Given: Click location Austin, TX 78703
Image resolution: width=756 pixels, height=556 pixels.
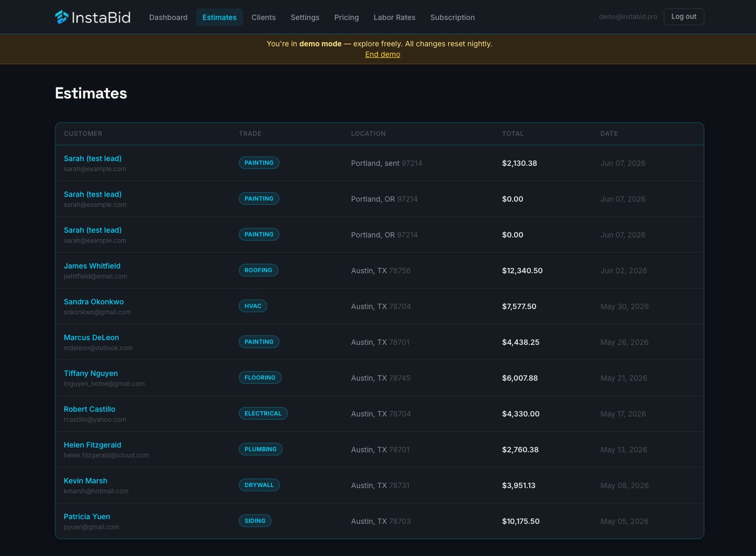Looking at the screenshot, I should [x=381, y=521].
